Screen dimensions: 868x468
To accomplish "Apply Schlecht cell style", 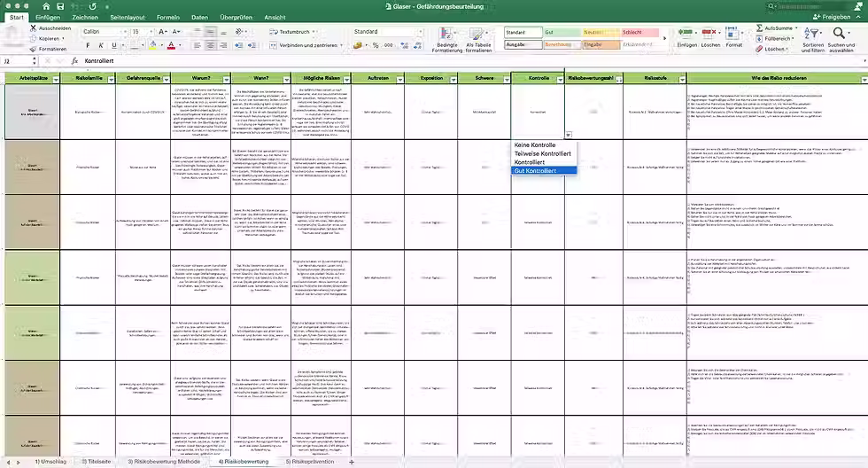I will pos(640,32).
